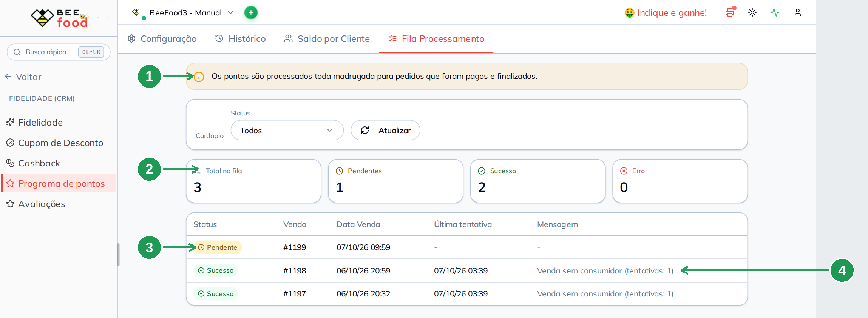The image size is (868, 318).
Task: Click the gear icon on Configuração tab
Action: click(x=131, y=38)
